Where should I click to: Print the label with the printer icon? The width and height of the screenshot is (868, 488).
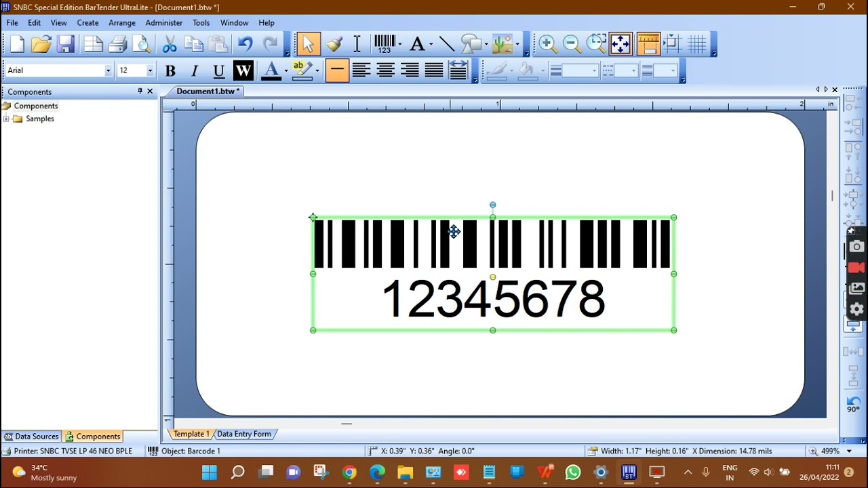pos(118,45)
